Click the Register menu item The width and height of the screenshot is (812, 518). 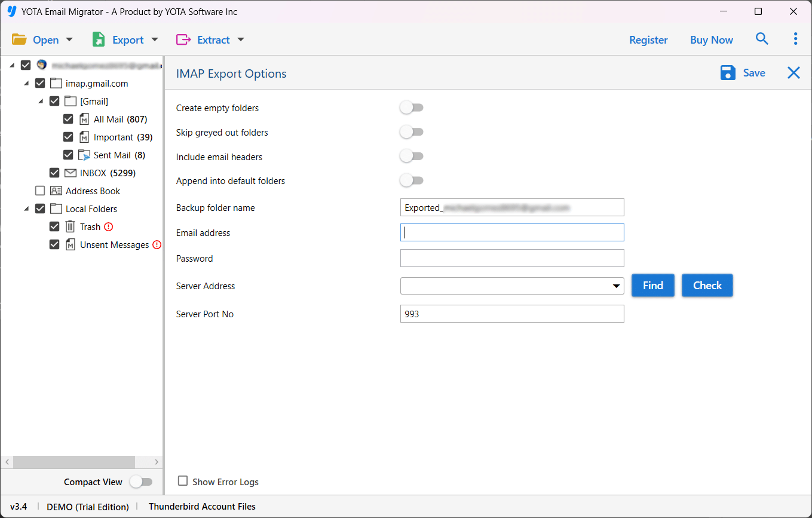coord(648,39)
